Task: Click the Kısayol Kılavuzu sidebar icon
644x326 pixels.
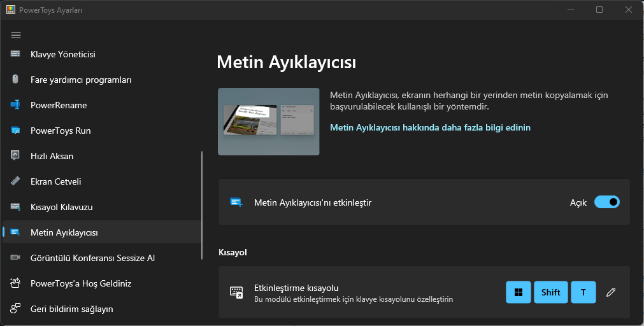Action: pyautogui.click(x=15, y=207)
